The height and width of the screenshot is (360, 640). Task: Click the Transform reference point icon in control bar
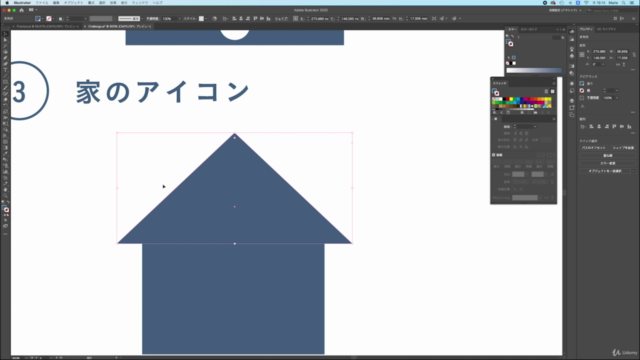click(296, 18)
